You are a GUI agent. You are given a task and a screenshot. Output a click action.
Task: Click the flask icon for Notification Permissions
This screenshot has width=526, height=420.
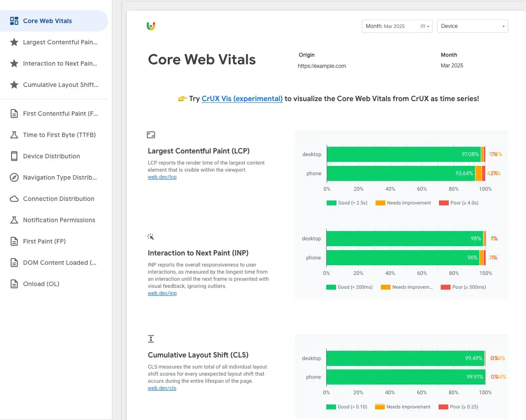pos(14,220)
